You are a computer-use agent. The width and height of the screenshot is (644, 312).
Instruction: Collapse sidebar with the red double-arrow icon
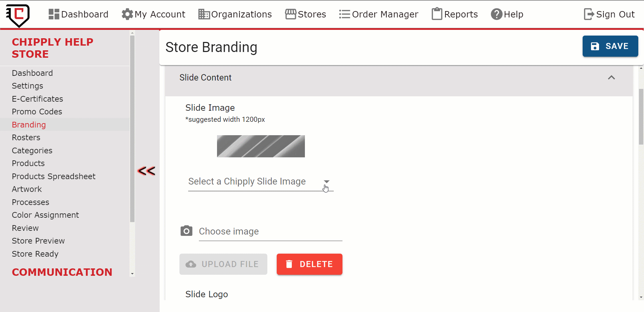pos(146,171)
